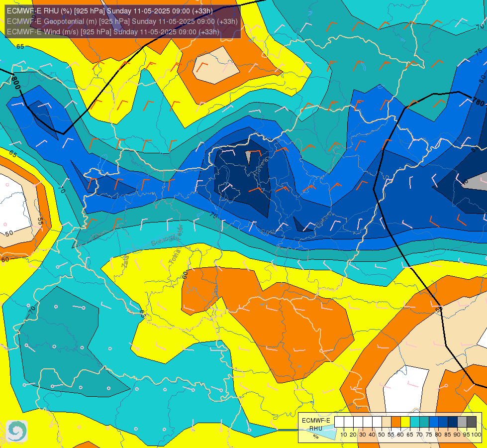Pick the orange 55-60 legend swatch
The height and width of the screenshot is (448, 487).
(x=395, y=422)
